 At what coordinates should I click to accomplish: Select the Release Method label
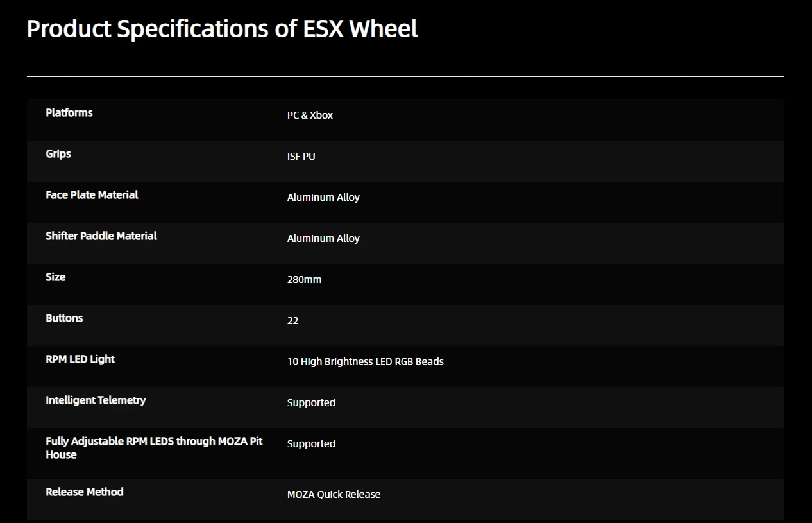click(x=85, y=492)
